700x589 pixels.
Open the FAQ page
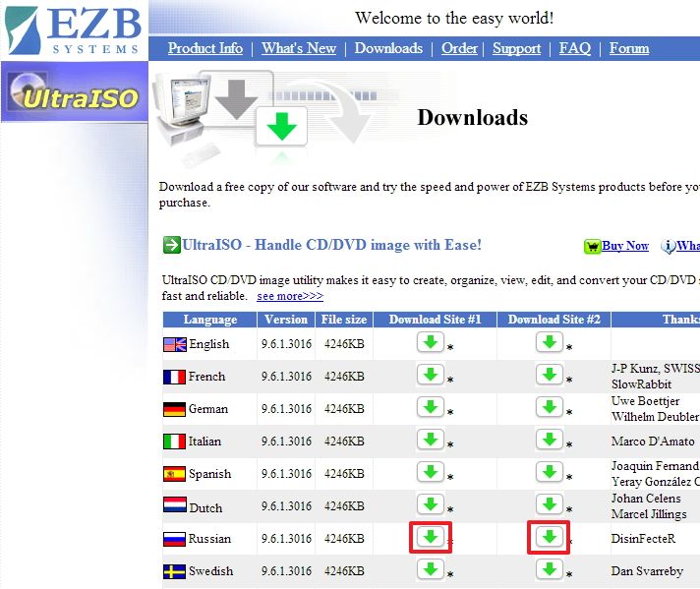(x=575, y=48)
